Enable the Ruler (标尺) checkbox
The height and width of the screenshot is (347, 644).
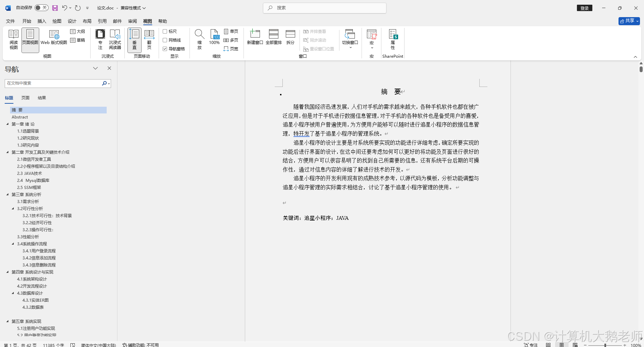(165, 32)
